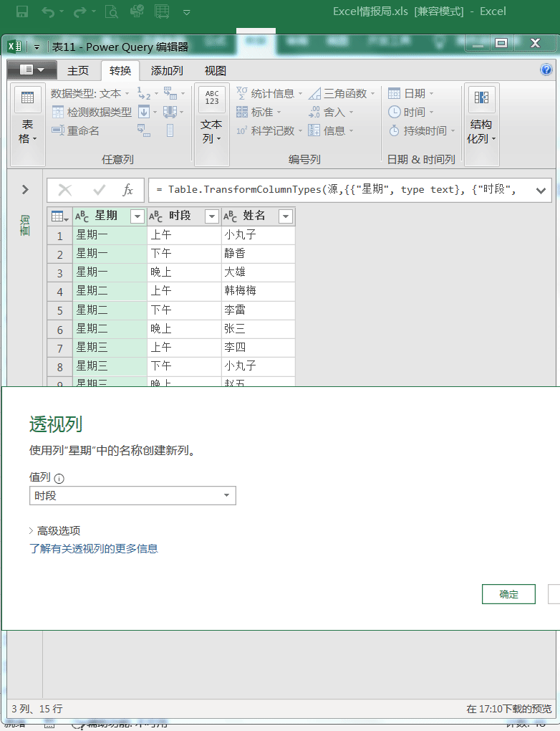Click the 检测数据类型 (Detect Data Type) button
560x731 pixels.
coord(92,113)
